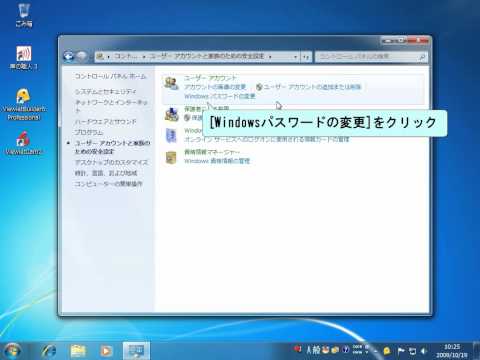480x360 pixels.
Task: Open コントロール パネル ホーム in the sidebar
Action: pyautogui.click(x=110, y=76)
